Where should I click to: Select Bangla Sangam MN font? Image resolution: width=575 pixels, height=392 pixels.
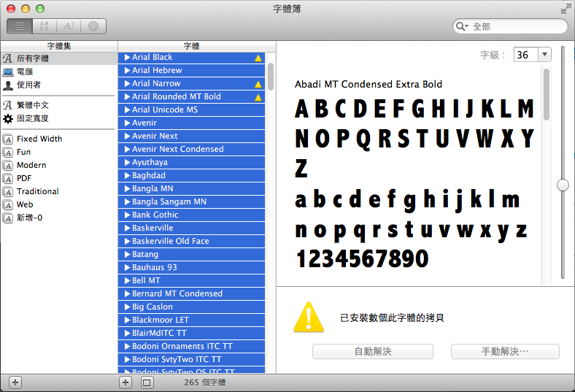point(191,201)
